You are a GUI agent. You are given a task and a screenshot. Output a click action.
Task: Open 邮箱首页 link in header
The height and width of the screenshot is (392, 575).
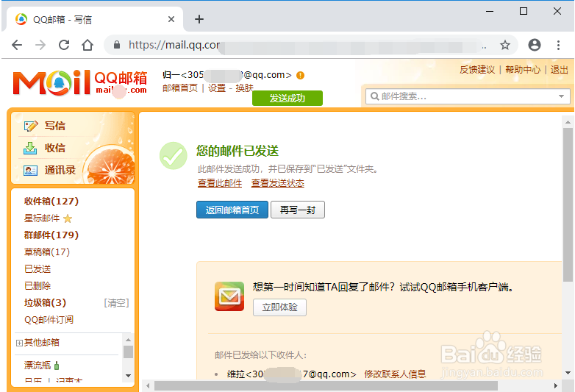(x=180, y=88)
